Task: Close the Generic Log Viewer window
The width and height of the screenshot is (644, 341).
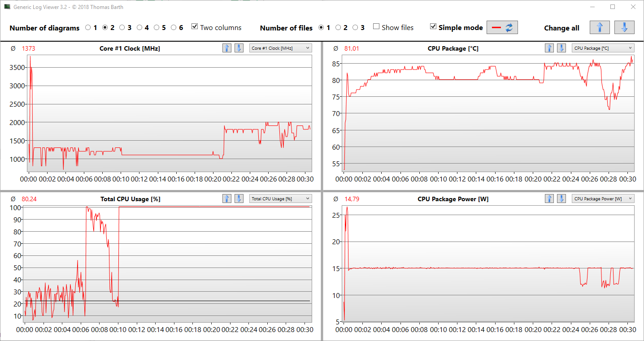Action: 633,7
